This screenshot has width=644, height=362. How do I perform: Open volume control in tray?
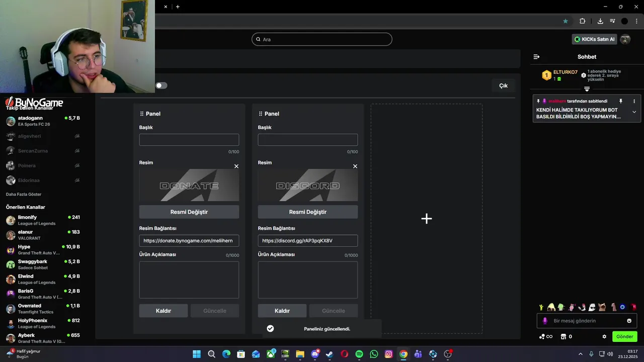(x=610, y=354)
